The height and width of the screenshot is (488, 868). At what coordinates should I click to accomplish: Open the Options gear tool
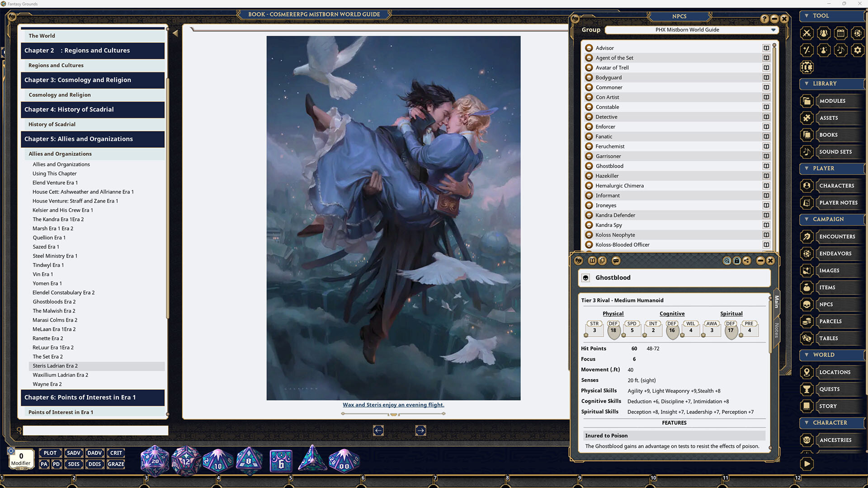858,50
